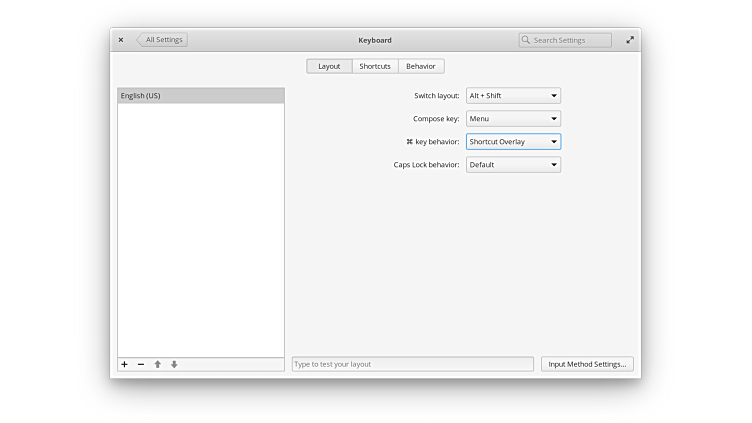This screenshot has width=752, height=423.
Task: Select English (US) in the layout list
Action: (x=200, y=96)
